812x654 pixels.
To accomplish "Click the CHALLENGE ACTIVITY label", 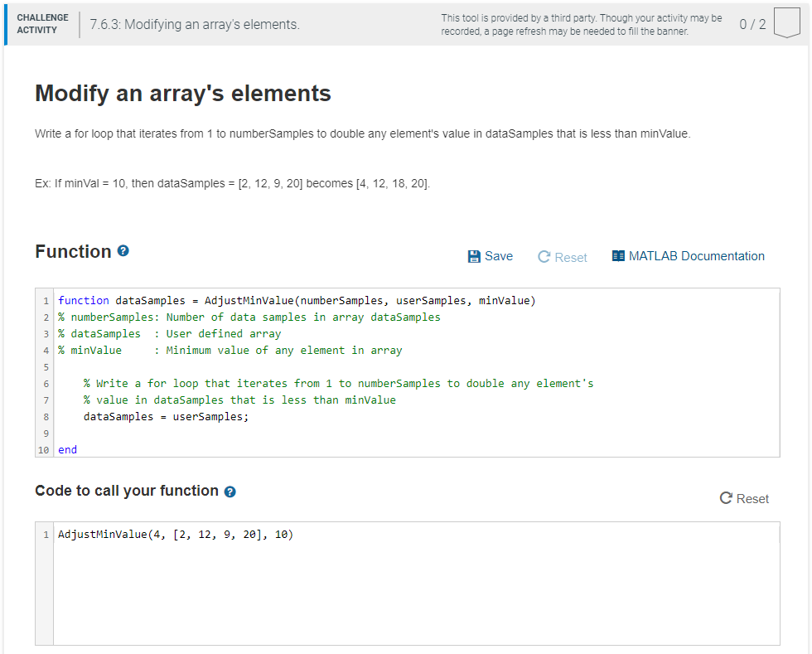I will pos(42,24).
